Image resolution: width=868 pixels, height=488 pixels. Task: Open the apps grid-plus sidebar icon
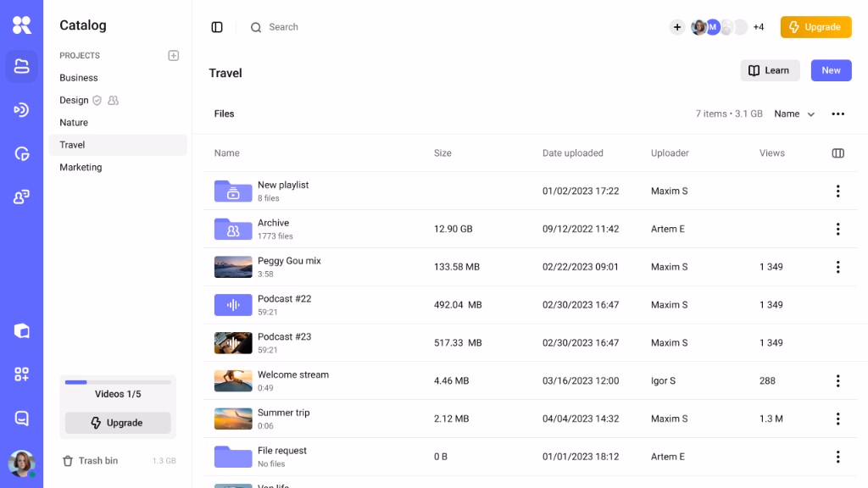click(21, 374)
